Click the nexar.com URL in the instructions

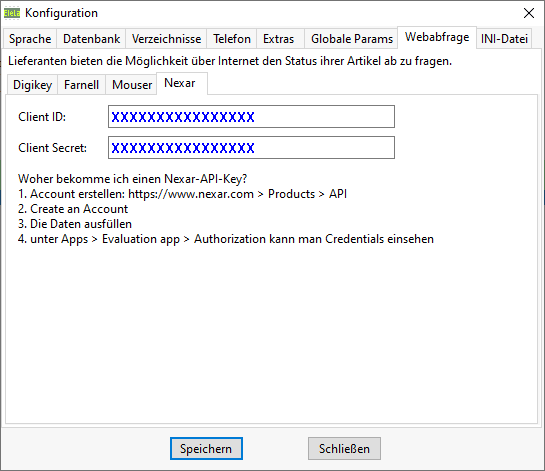pyautogui.click(x=191, y=194)
